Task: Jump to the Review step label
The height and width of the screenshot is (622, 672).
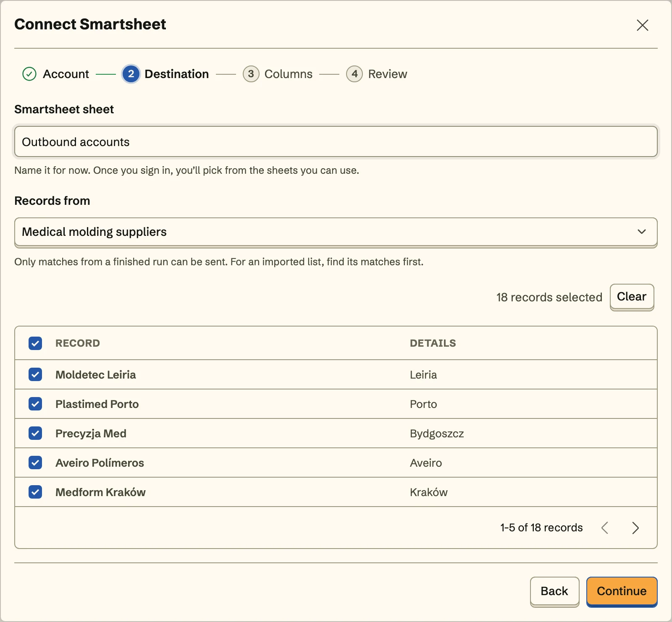Action: coord(388,74)
